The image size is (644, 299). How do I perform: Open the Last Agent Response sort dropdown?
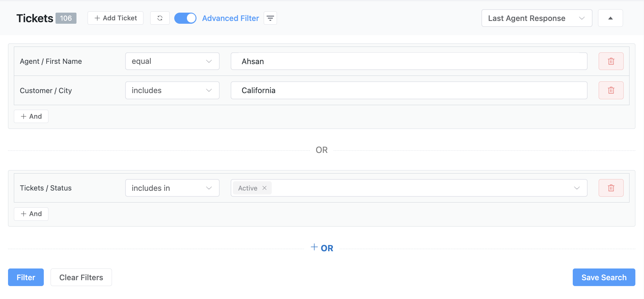click(x=537, y=18)
